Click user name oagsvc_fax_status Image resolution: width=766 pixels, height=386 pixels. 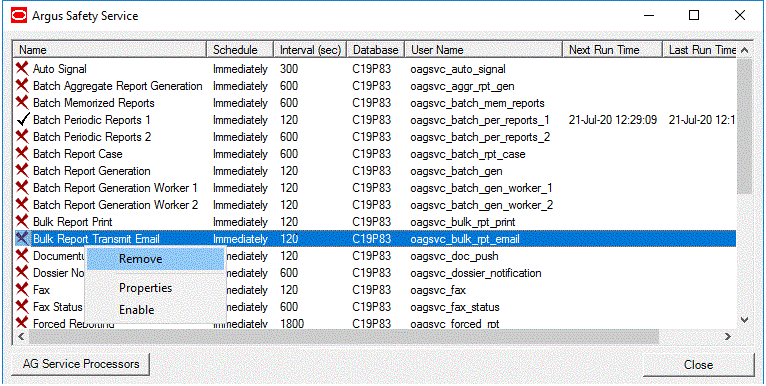click(455, 307)
